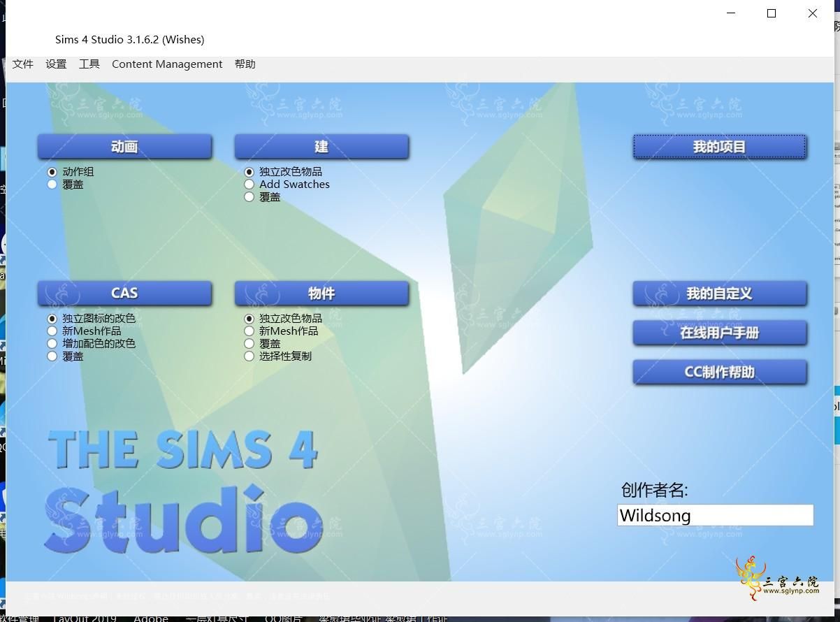Open the 帮助 menu
Viewport: 840px width, 622px height.
pos(245,64)
